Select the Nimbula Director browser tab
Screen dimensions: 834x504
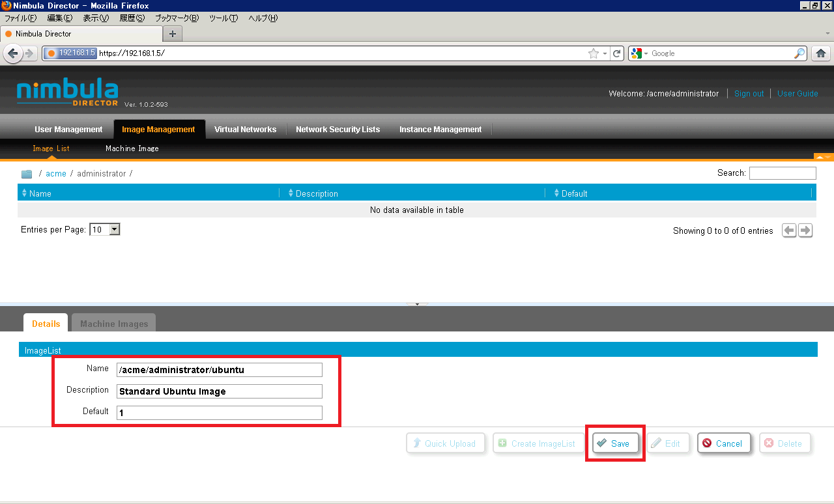pos(81,34)
